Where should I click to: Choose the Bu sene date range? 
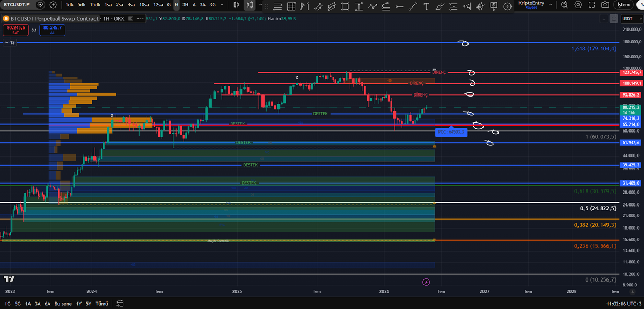63,304
